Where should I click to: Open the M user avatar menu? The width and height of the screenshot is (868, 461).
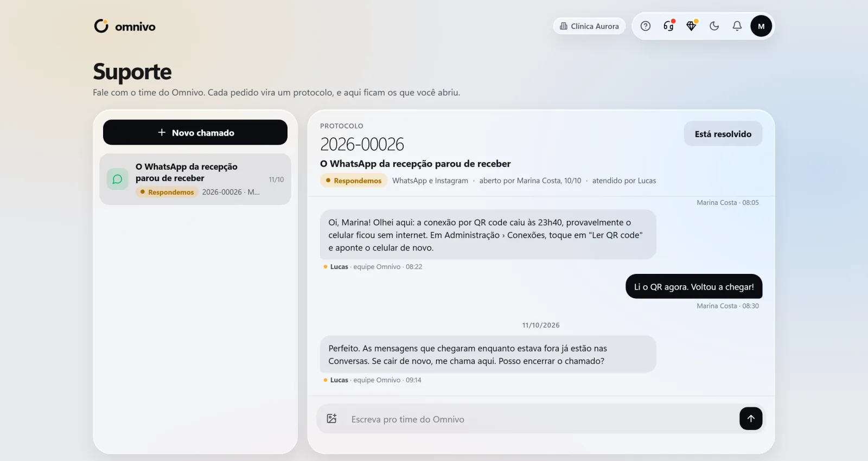click(761, 26)
